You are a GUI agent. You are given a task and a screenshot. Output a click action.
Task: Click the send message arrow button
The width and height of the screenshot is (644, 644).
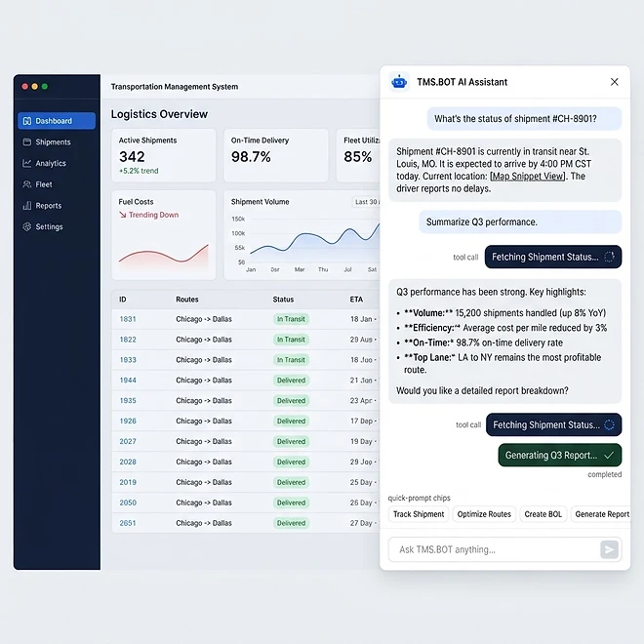(609, 549)
